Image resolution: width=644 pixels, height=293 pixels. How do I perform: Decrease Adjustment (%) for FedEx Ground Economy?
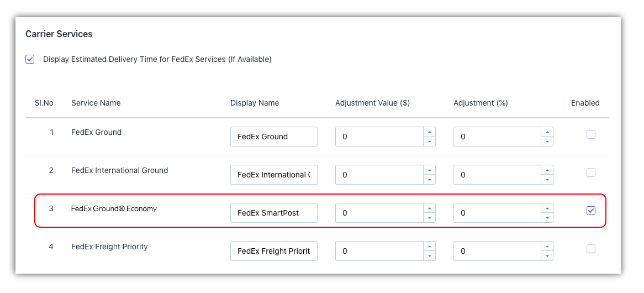coord(547,218)
